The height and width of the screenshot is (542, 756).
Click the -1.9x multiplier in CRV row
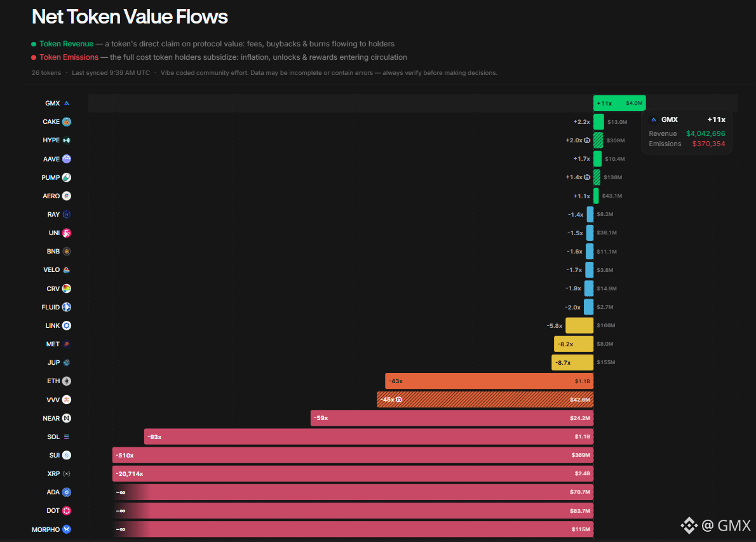coord(573,288)
